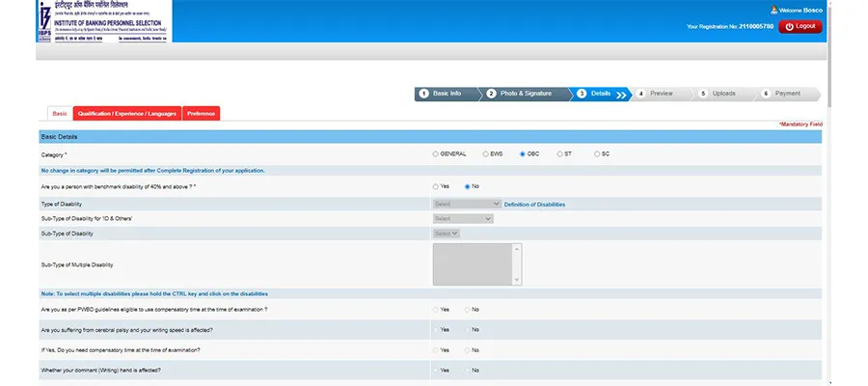Click up arrow of multiple disability listbox
Screen dimensions: 868x386
(517, 249)
